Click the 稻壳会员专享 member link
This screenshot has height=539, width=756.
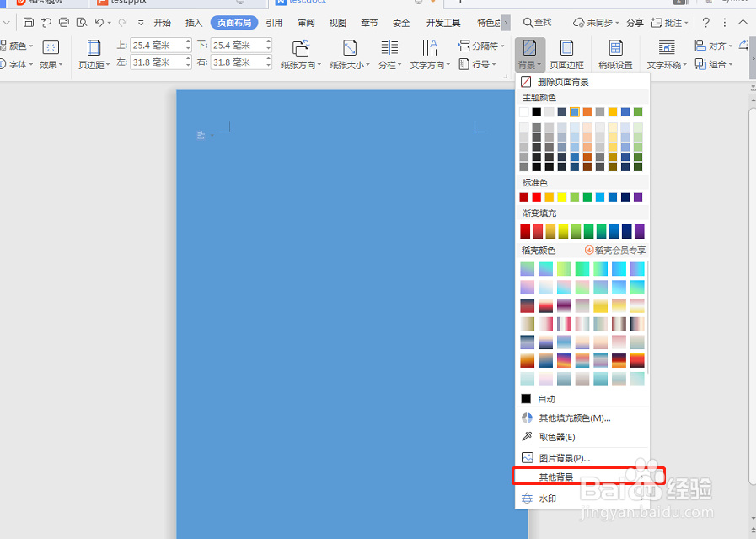click(615, 250)
